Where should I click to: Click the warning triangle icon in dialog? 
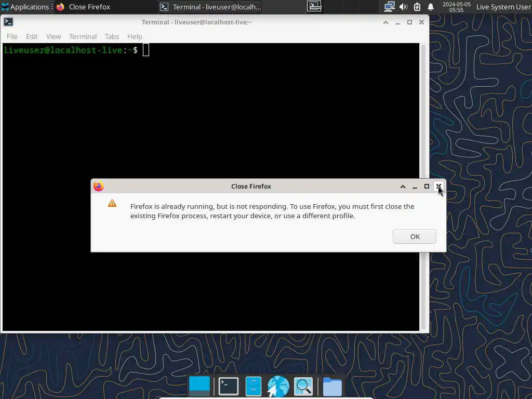(112, 203)
